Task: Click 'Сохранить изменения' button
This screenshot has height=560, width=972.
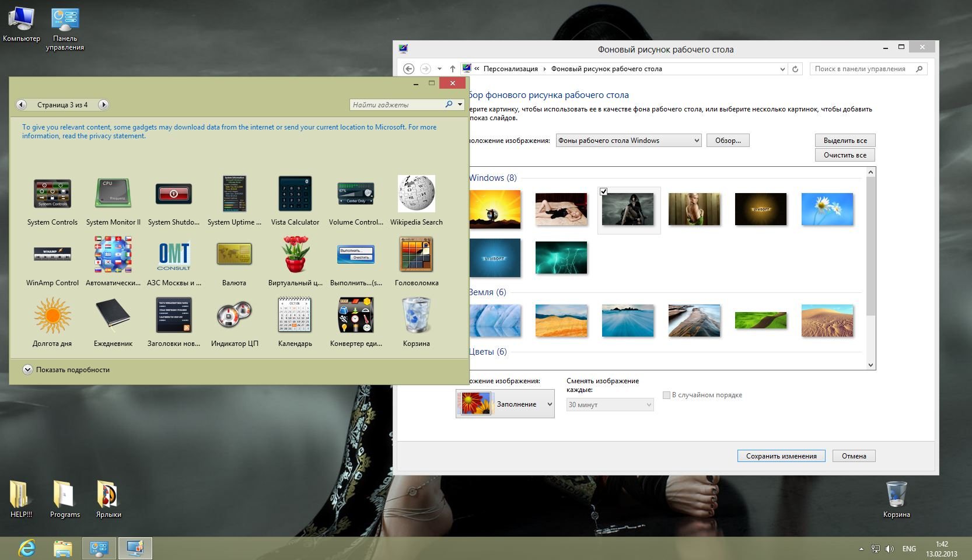Action: tap(781, 456)
